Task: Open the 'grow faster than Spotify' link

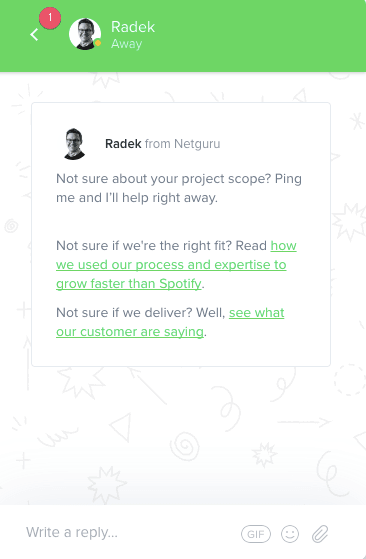Action: pos(129,284)
